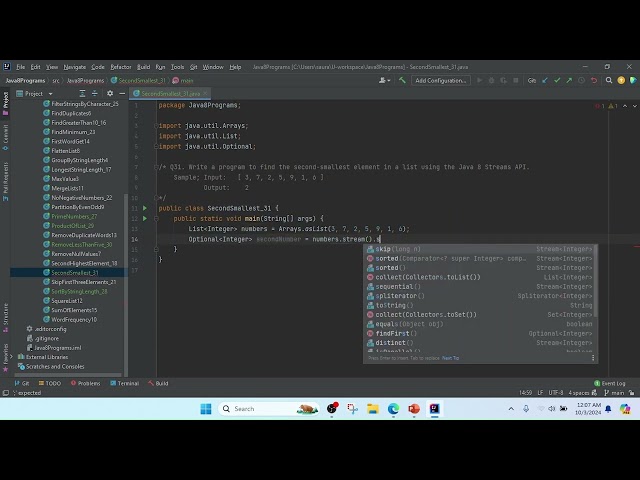
Task: Open Search Everywhere magnifier icon
Action: [x=609, y=80]
